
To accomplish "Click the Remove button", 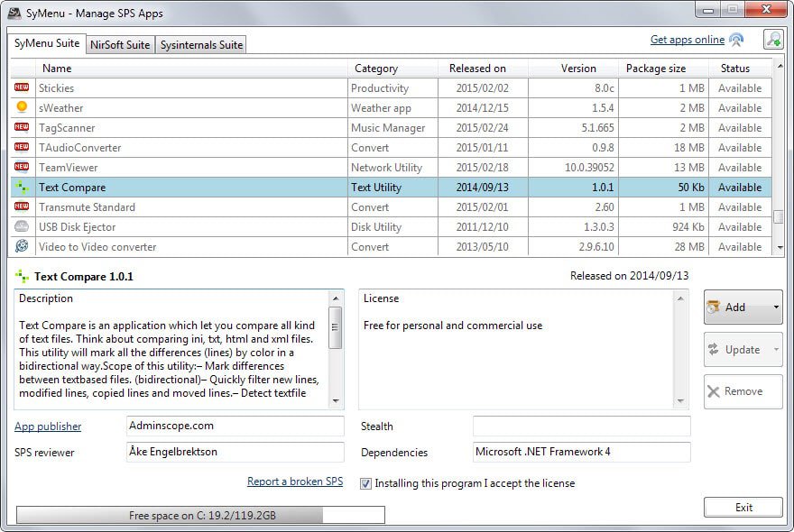I will 743,391.
